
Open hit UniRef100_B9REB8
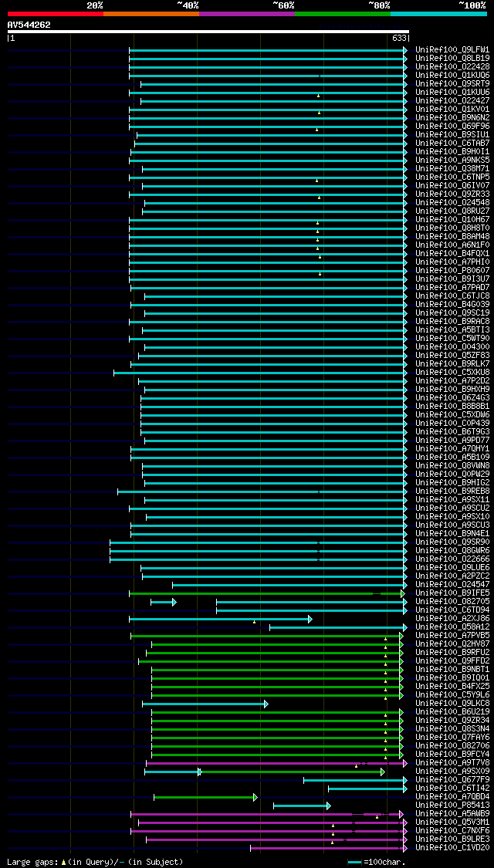tap(452, 491)
